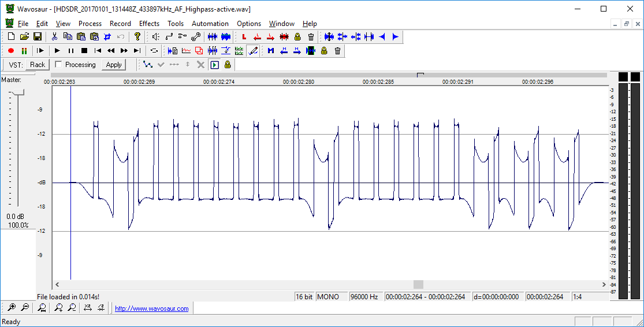Click the horizontal scrollbar thumb under waveform

(x=418, y=284)
